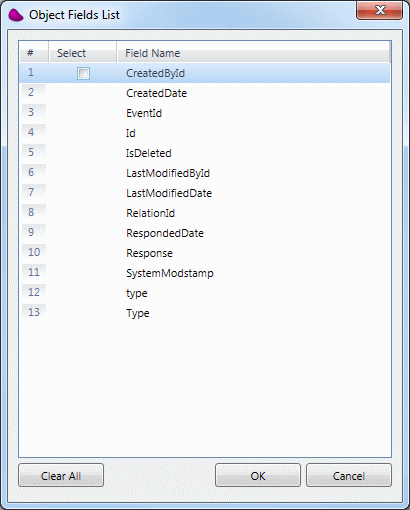410x510 pixels.
Task: Select the Response field row
Action: (x=204, y=253)
